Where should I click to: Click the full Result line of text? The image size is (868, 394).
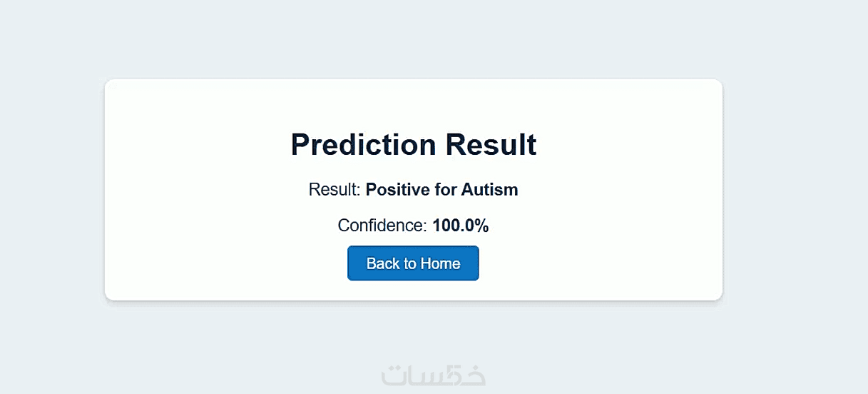pyautogui.click(x=413, y=190)
